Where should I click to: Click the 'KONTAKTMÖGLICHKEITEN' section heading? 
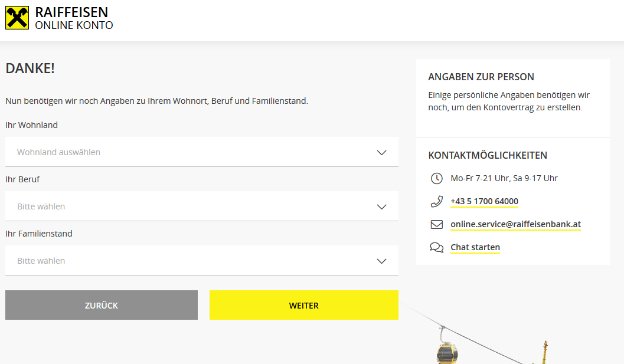pyautogui.click(x=487, y=155)
